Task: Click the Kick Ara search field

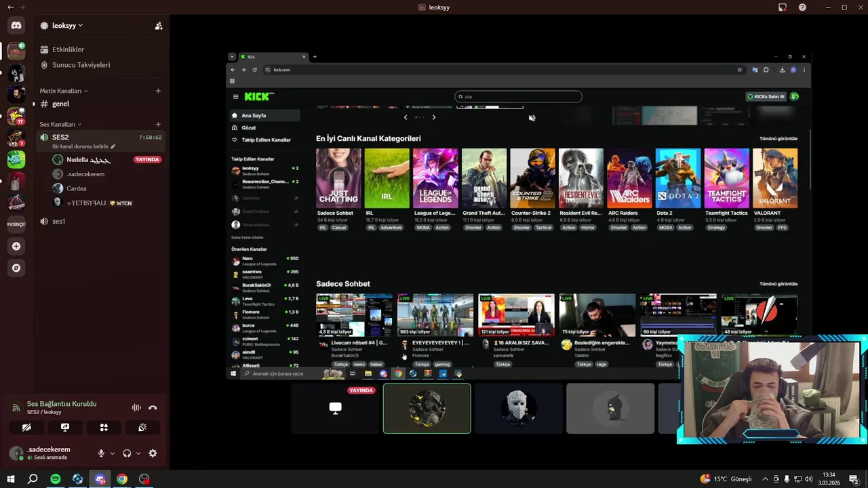Action: (518, 96)
